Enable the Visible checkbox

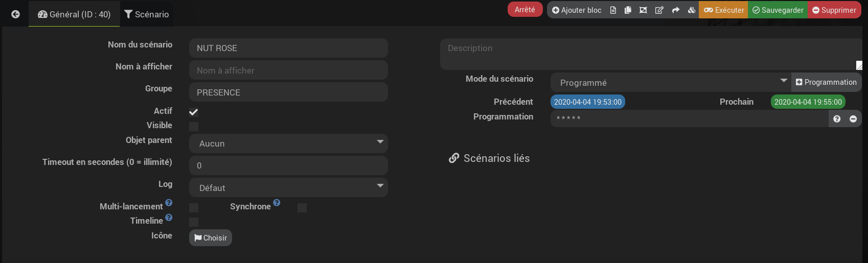tap(194, 126)
